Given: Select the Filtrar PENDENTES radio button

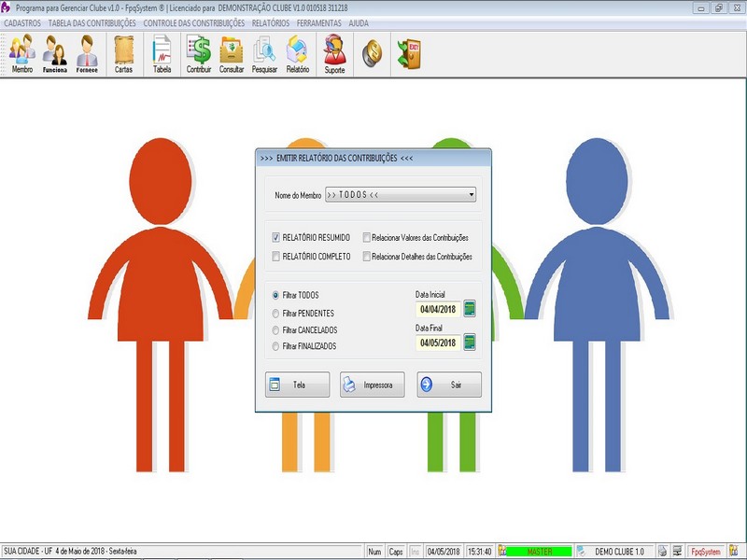Looking at the screenshot, I should [275, 314].
